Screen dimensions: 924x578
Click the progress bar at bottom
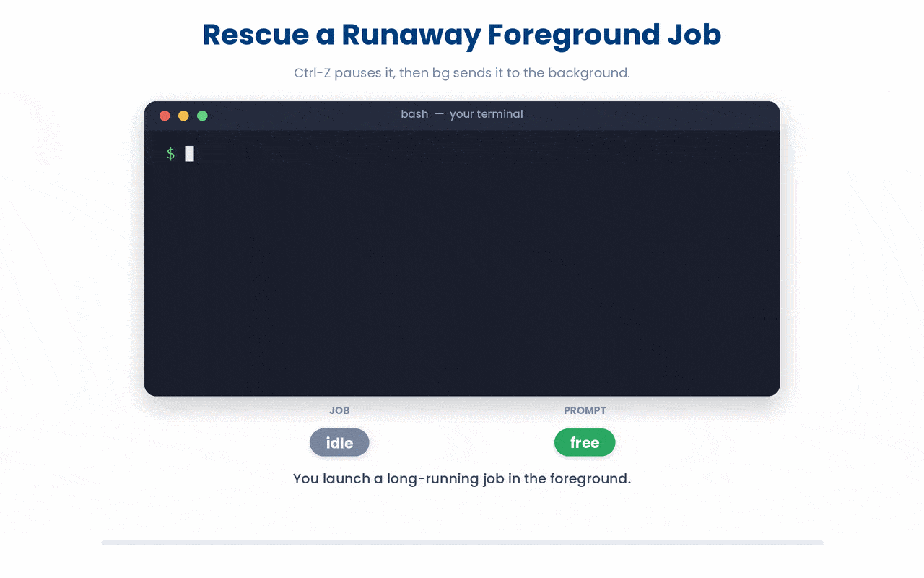pos(462,543)
